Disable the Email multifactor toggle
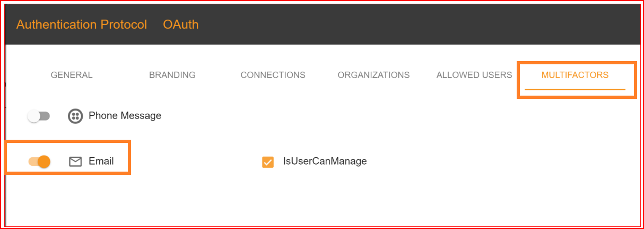 click(39, 162)
